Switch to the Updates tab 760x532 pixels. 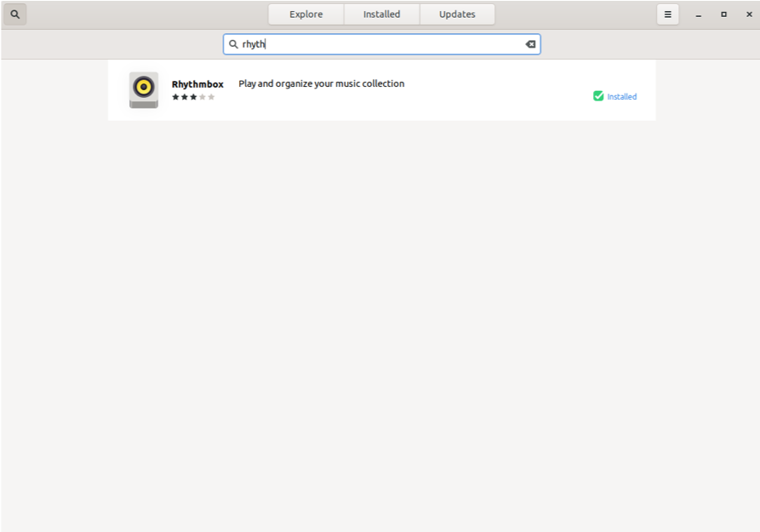pos(457,14)
